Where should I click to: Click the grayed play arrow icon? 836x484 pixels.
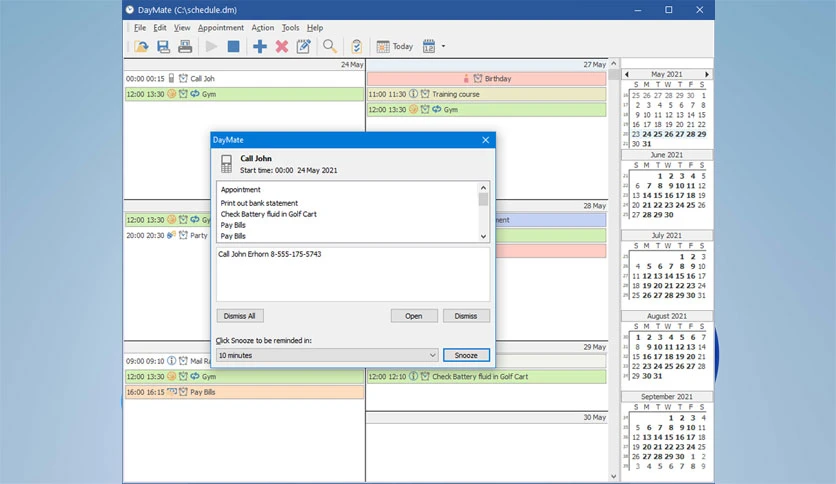pyautogui.click(x=212, y=47)
